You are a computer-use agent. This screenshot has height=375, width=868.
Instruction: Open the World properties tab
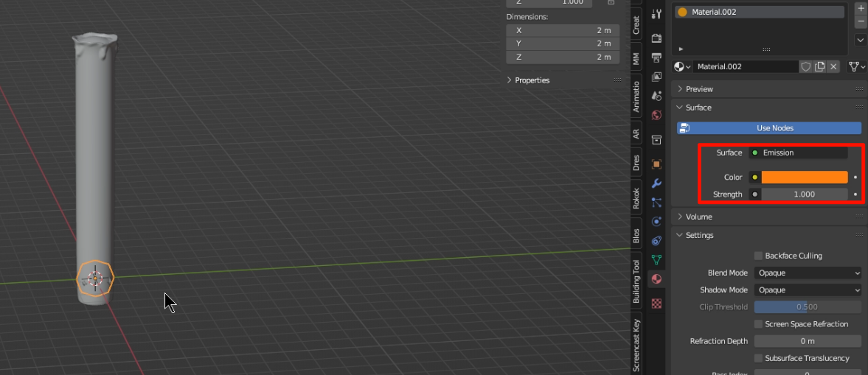[656, 115]
